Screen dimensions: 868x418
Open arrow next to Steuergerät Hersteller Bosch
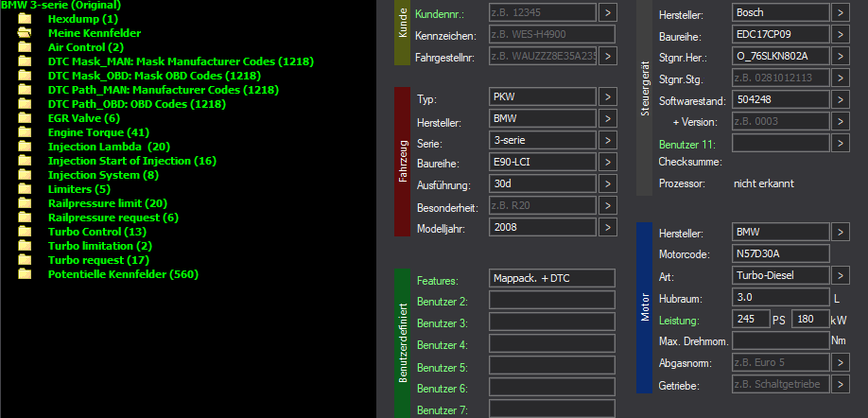point(840,12)
